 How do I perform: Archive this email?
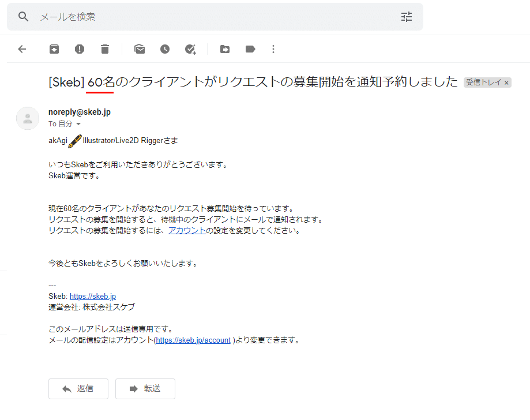(54, 50)
